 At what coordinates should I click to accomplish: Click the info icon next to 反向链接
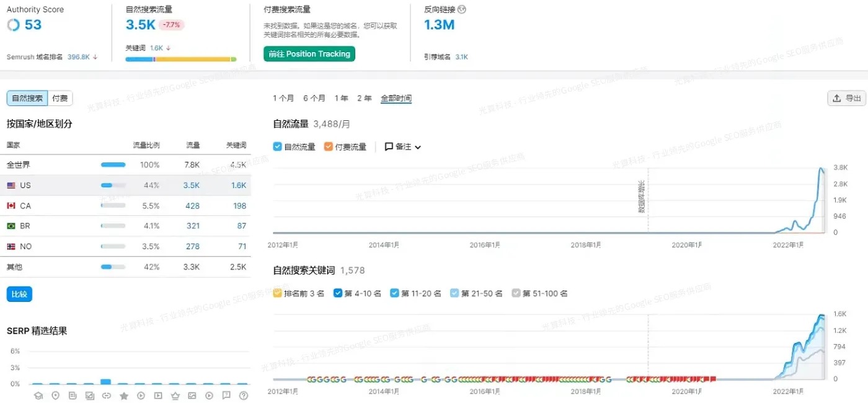461,9
